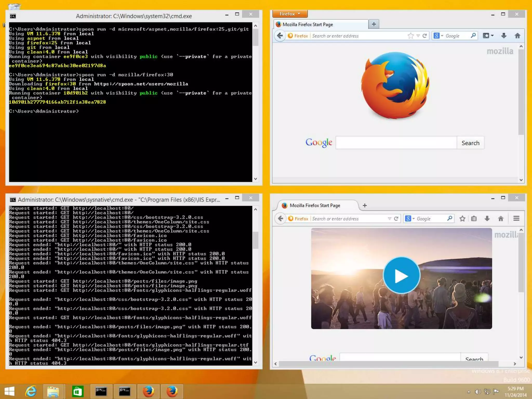532x399 pixels.
Task: Open Windows Store from taskbar
Action: pyautogui.click(x=77, y=391)
